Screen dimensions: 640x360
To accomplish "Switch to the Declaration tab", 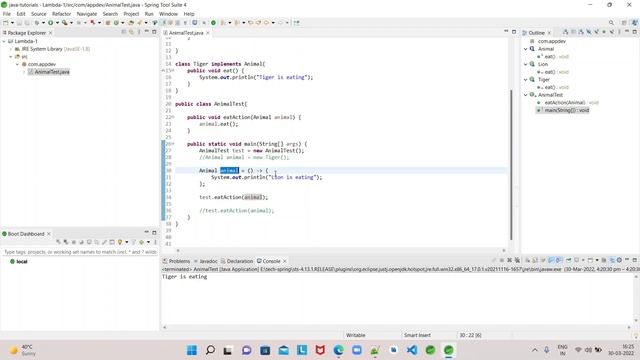I will [237, 261].
